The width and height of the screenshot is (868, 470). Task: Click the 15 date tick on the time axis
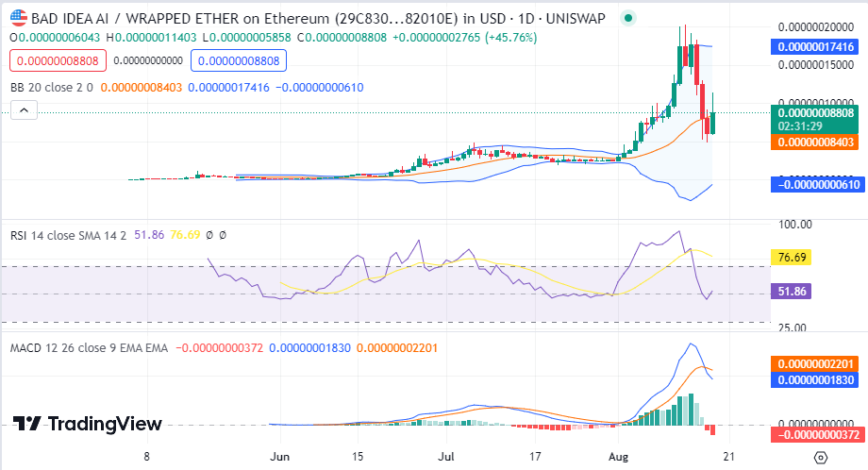point(358,457)
